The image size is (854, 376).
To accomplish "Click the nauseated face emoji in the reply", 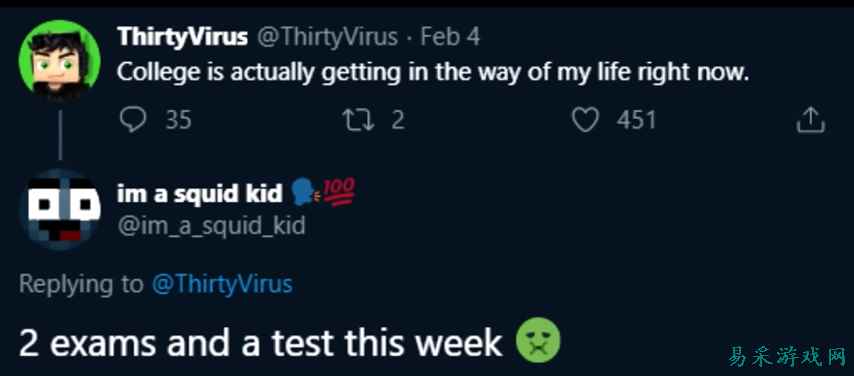I will pyautogui.click(x=537, y=341).
